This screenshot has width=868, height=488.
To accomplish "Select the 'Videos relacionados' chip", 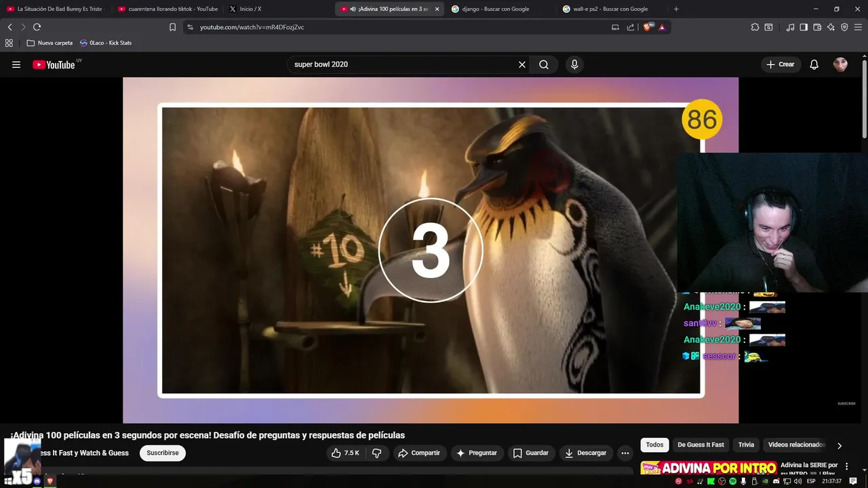I will tap(796, 445).
